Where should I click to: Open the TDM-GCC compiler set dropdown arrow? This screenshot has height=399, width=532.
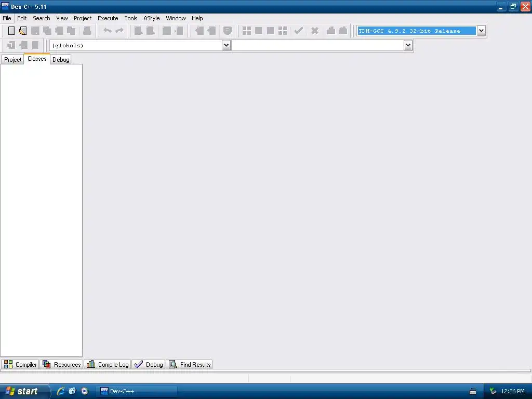click(x=481, y=31)
